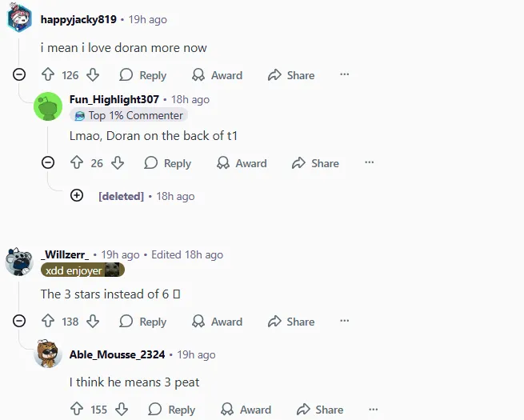Upvote Fun_Highlight307's comment about Doran
The width and height of the screenshot is (524, 420).
(77, 162)
